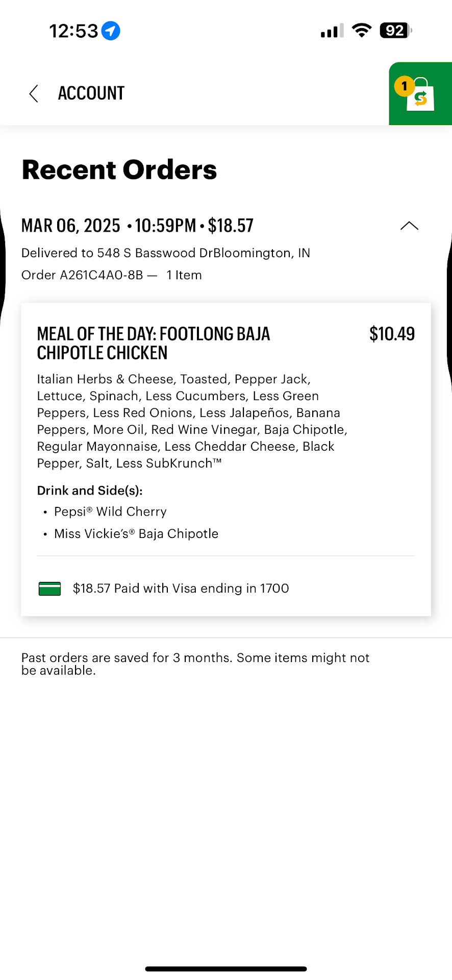Image resolution: width=452 pixels, height=980 pixels.
Task: Tap the back chevron arrow
Action: coord(34,94)
